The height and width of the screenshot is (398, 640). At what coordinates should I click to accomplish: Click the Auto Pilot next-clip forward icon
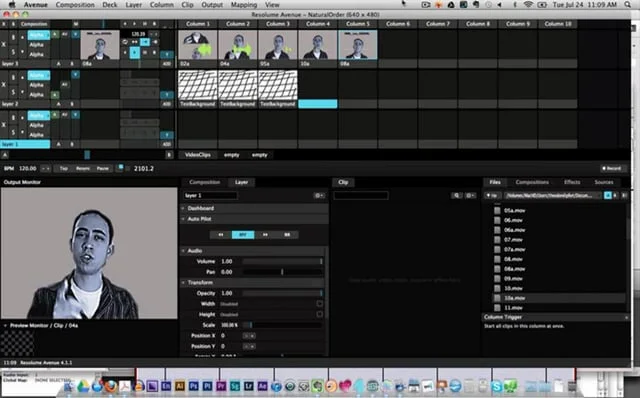tap(265, 235)
